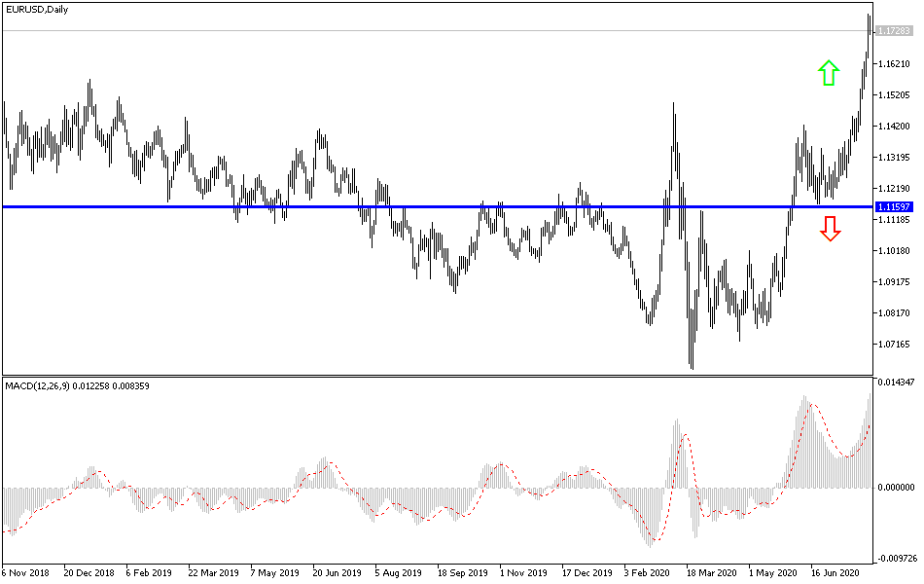Select the green up arrow object
924x584 pixels.
click(x=829, y=72)
